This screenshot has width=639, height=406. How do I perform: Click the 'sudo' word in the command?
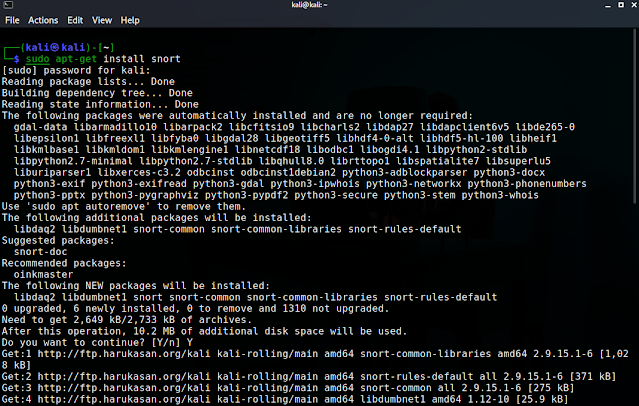point(37,59)
